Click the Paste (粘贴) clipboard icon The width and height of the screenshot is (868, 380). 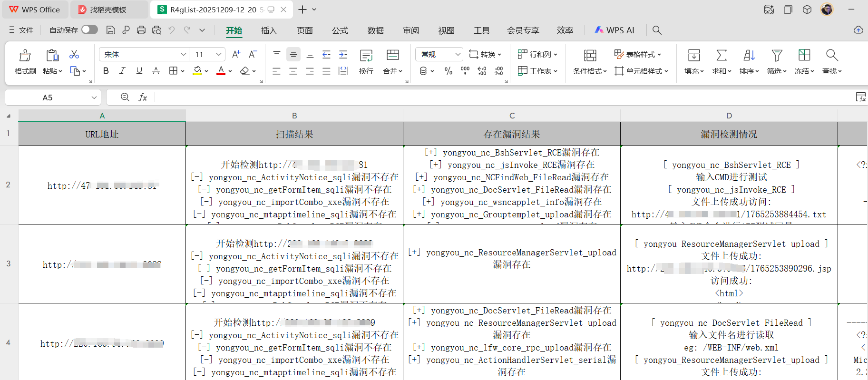coord(52,55)
